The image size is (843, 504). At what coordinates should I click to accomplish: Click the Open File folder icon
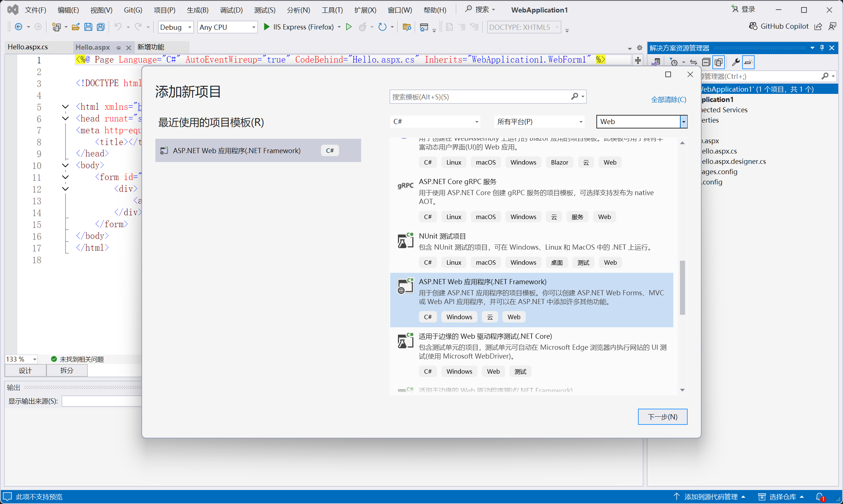click(x=76, y=27)
